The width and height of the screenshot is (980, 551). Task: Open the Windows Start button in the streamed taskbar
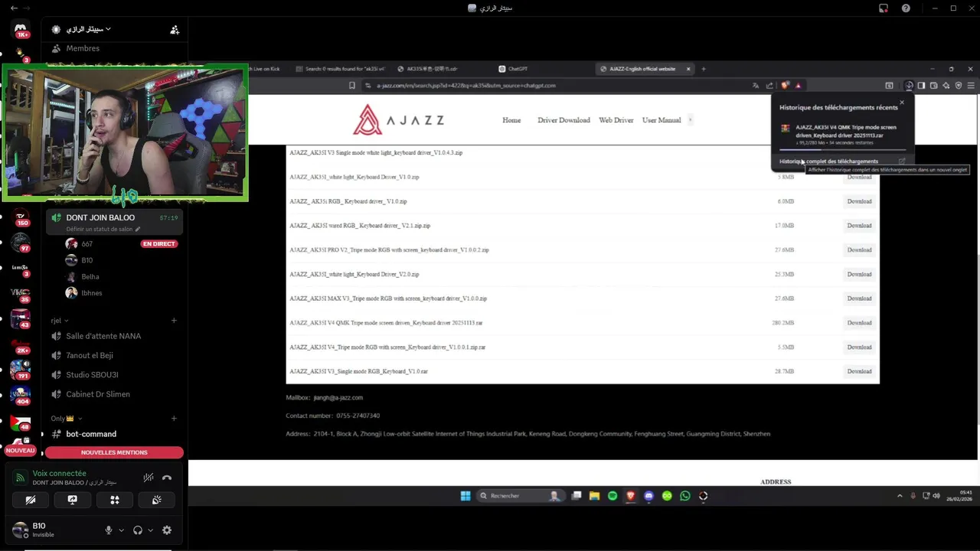465,496
